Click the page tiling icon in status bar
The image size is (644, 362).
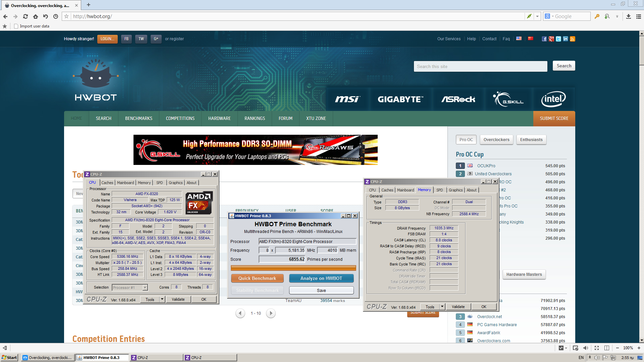click(607, 348)
